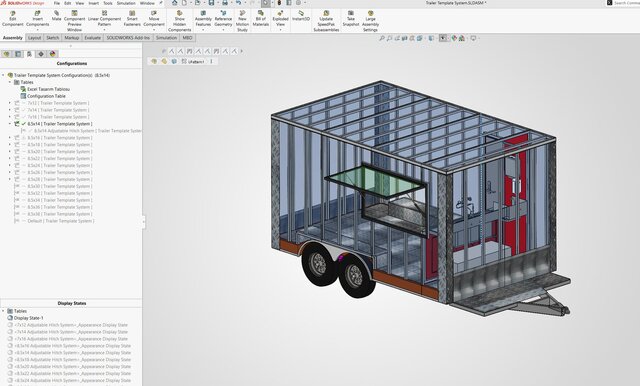Click the Home icon in quick access bar
This screenshot has width=640, height=386.
[175, 3]
